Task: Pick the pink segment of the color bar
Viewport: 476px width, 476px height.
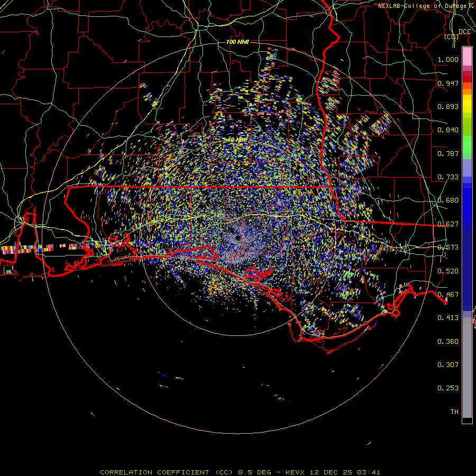Action: coord(467,56)
